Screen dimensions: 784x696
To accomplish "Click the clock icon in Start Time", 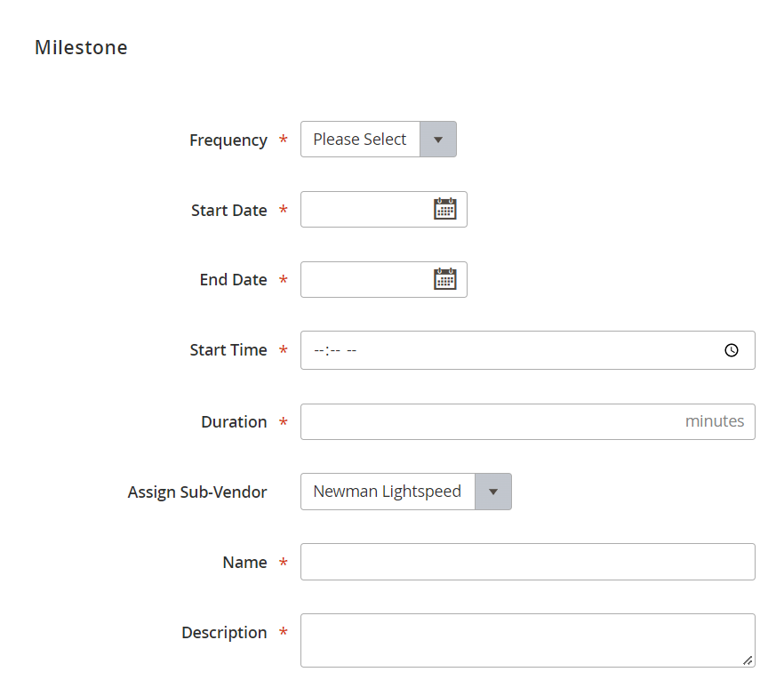I will tap(731, 350).
